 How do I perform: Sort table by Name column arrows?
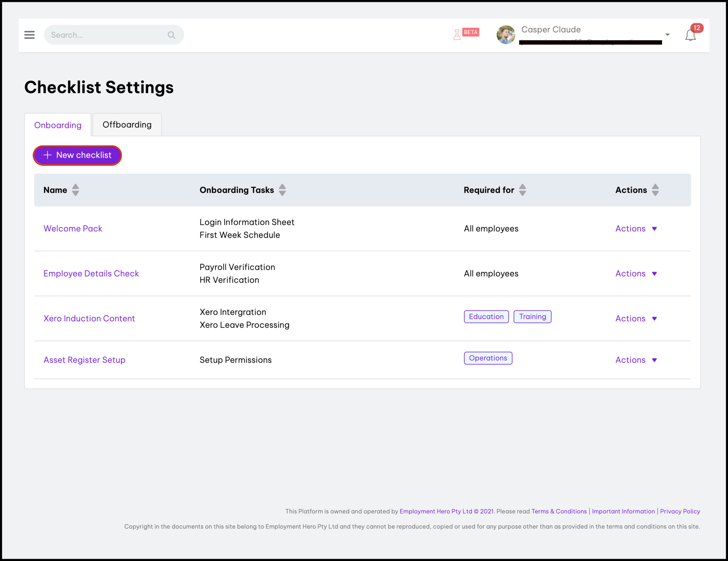pos(75,190)
